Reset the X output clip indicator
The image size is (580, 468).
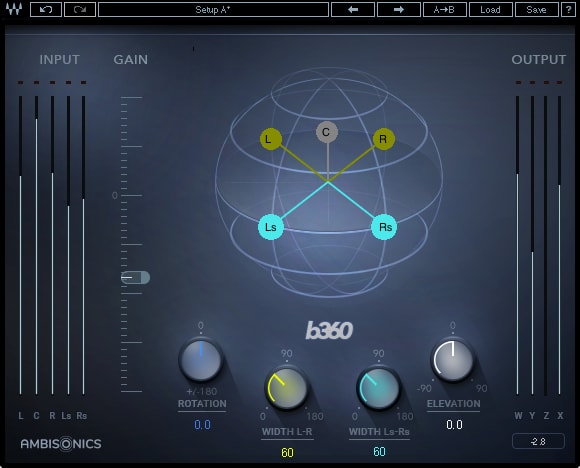click(x=559, y=82)
